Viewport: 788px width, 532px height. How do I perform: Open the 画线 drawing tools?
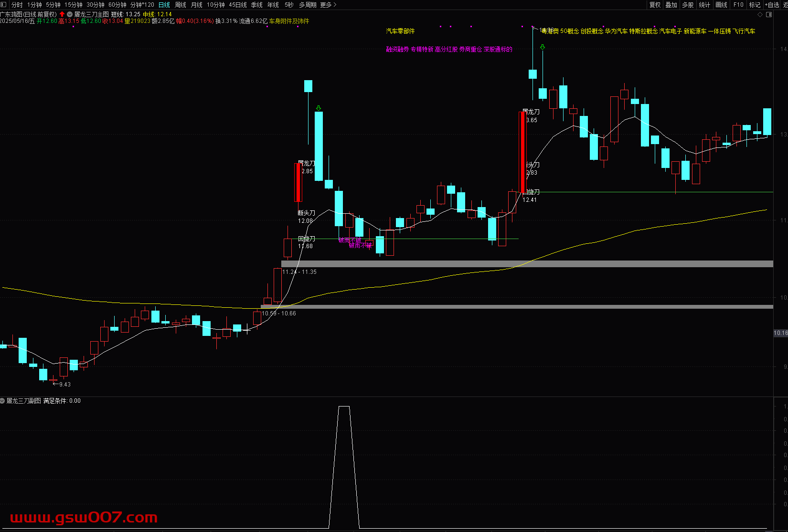click(x=721, y=5)
